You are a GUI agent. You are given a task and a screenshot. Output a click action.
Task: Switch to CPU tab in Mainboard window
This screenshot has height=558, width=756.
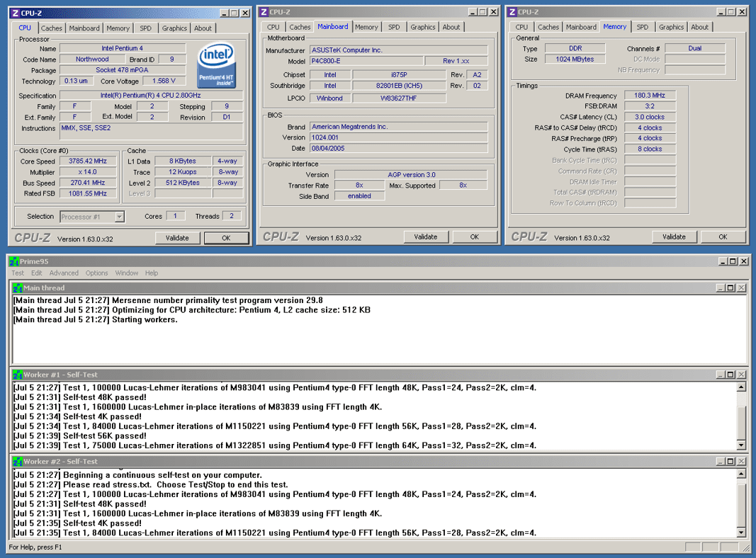[273, 28]
